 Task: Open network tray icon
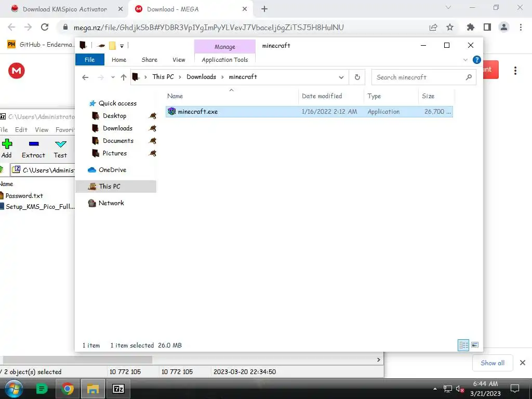pos(447,389)
